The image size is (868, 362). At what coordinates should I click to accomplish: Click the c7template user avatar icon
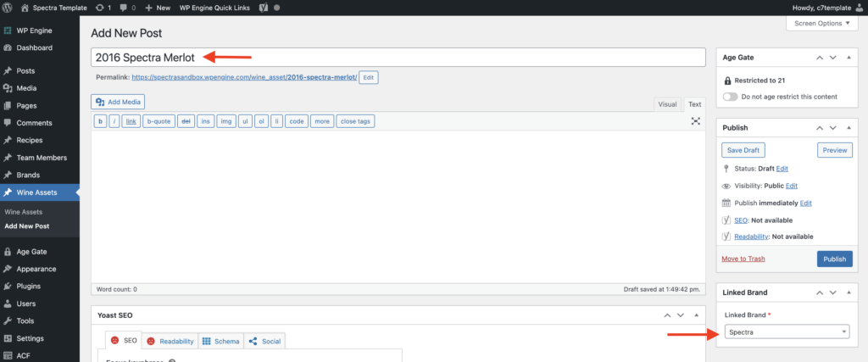click(x=860, y=8)
